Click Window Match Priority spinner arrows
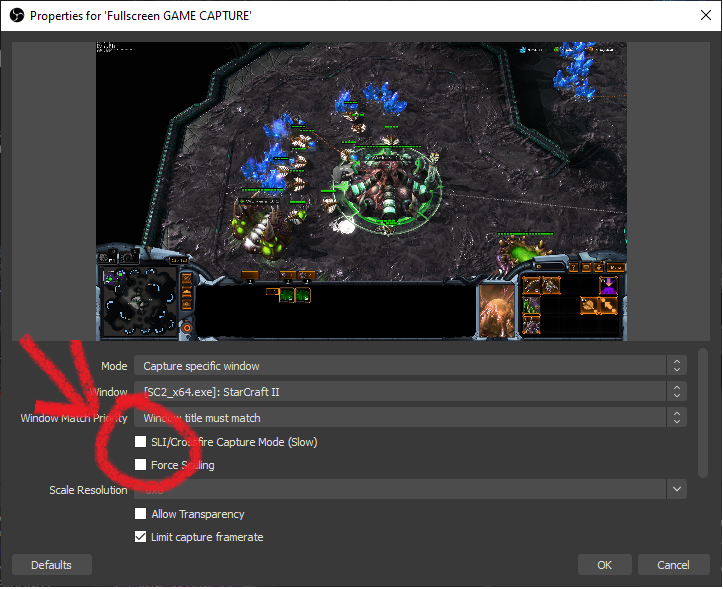The width and height of the screenshot is (723, 589). tap(676, 417)
